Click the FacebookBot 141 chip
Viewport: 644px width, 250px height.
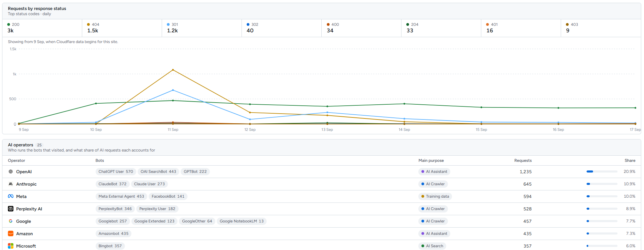(168, 196)
